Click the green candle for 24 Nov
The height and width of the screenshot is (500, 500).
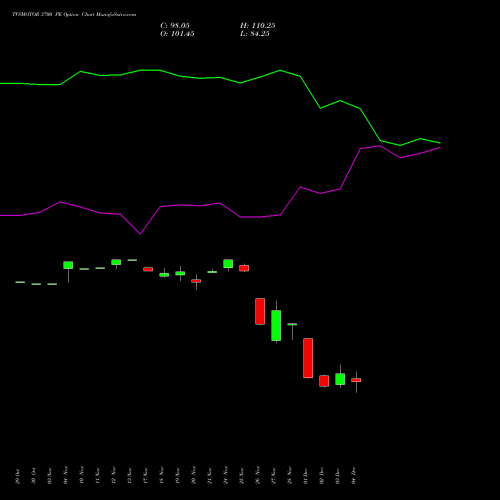click(228, 264)
